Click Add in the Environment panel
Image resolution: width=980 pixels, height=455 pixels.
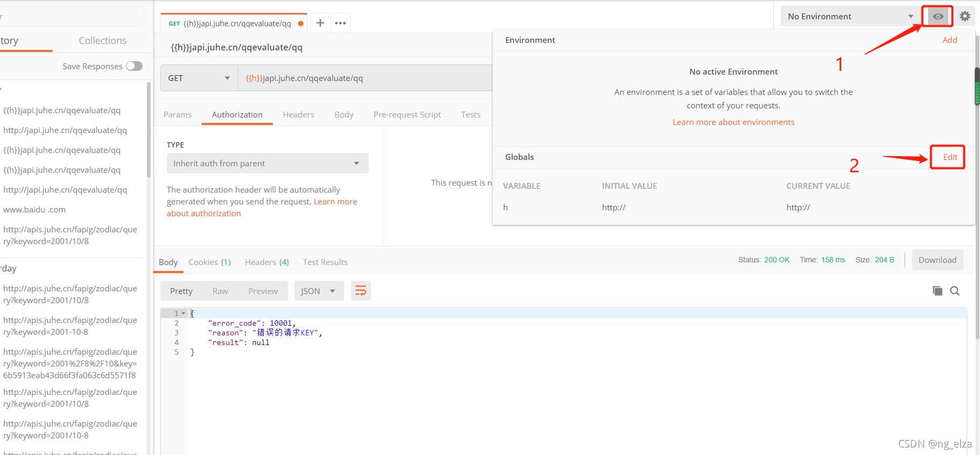click(950, 40)
